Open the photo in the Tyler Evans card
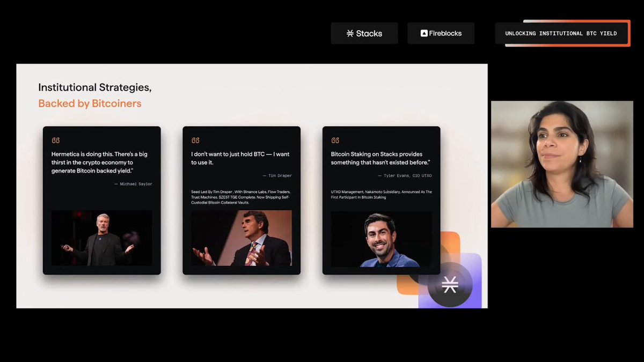644x362 pixels. click(382, 239)
